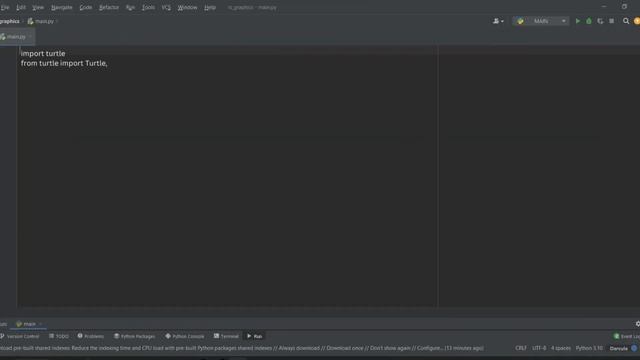Click the CRLF line separator indicator
Viewport: 640px width, 360px height.
point(521,348)
